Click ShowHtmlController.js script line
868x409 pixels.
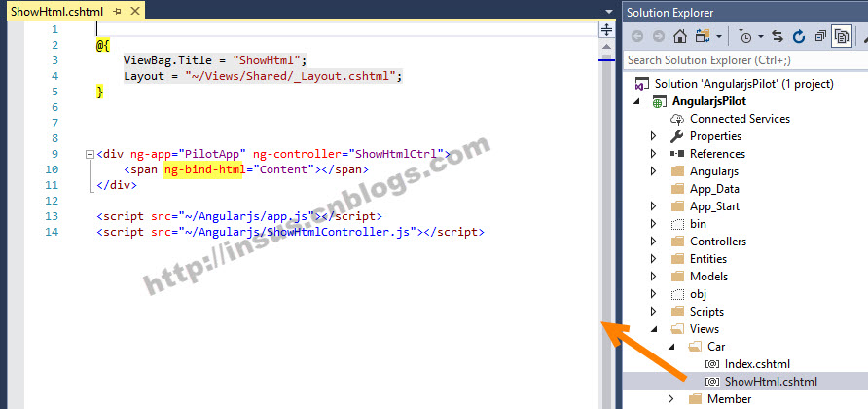point(290,232)
